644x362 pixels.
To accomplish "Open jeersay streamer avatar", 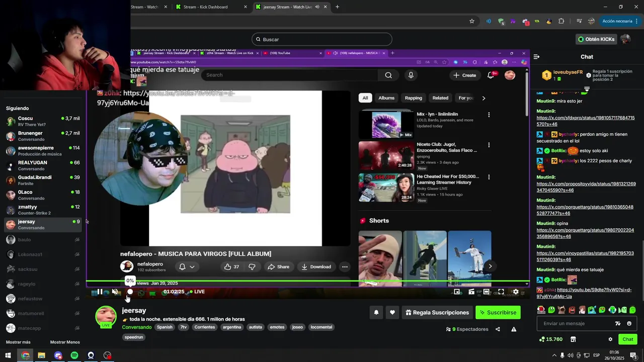I will coord(106,317).
